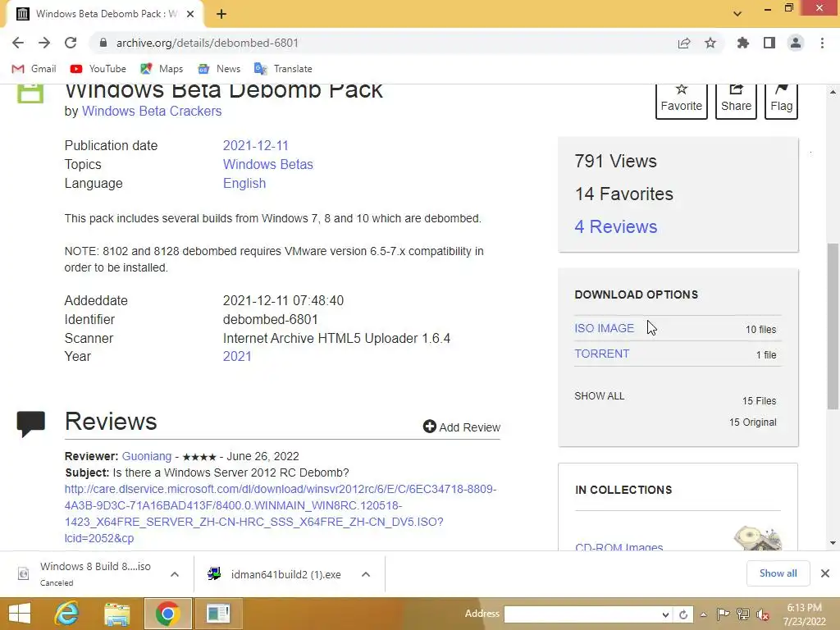Open the English language link
This screenshot has height=630, width=840.
click(x=244, y=183)
